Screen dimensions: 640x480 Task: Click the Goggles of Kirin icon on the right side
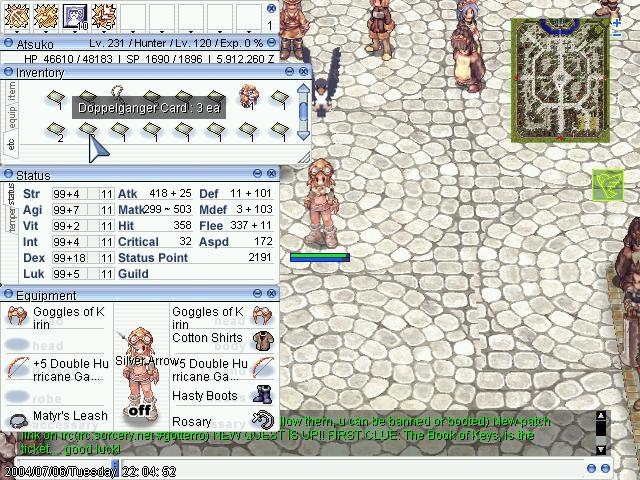(262, 316)
